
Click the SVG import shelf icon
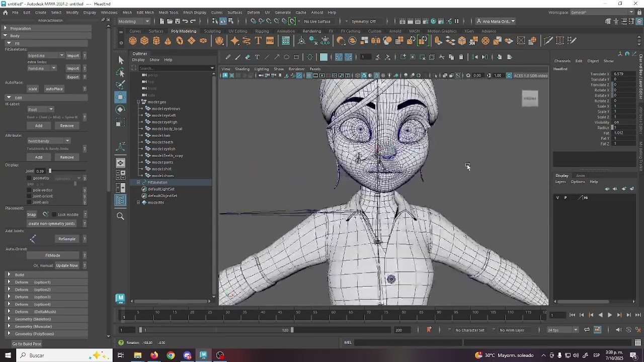[x=270, y=41]
